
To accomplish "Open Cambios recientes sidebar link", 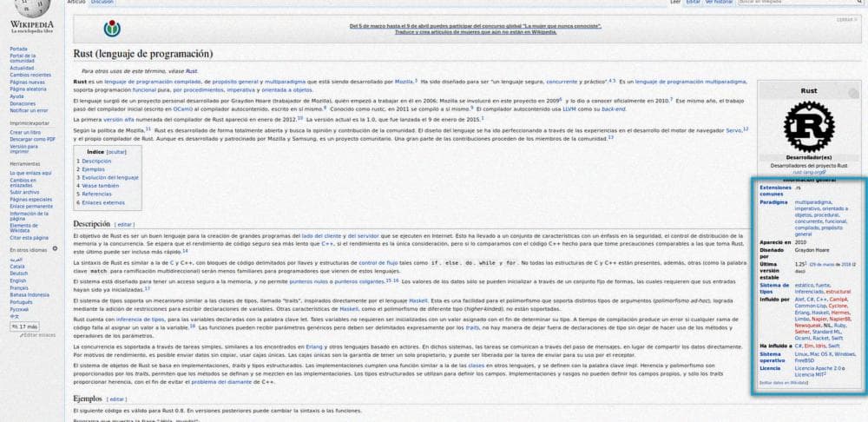I will point(30,75).
